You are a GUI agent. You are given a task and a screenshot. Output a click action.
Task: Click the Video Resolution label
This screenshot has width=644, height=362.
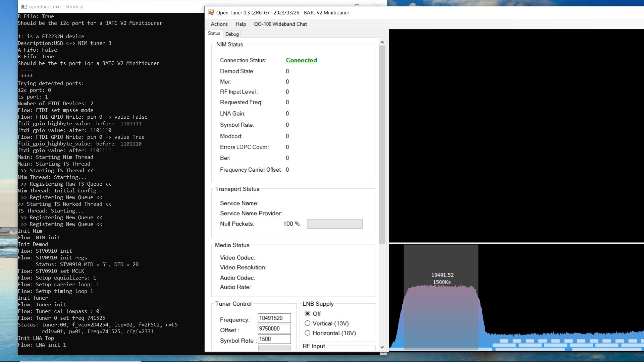[x=243, y=267]
